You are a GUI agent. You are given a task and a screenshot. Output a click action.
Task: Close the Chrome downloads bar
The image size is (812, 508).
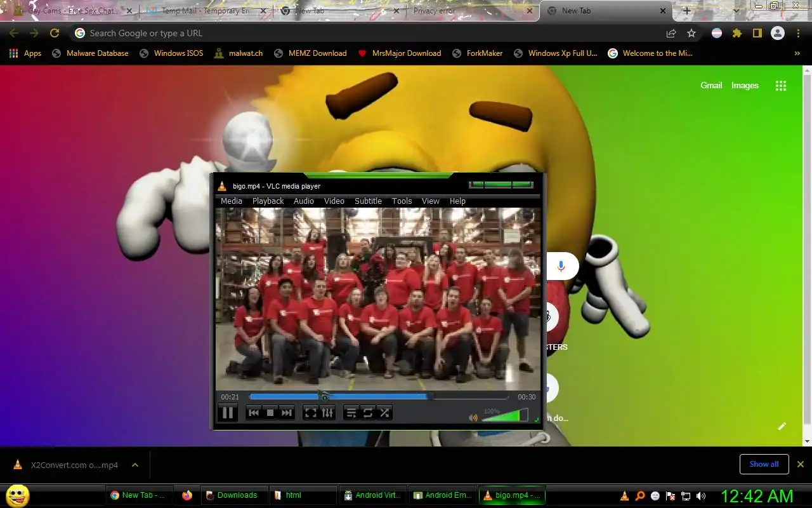[x=800, y=464]
